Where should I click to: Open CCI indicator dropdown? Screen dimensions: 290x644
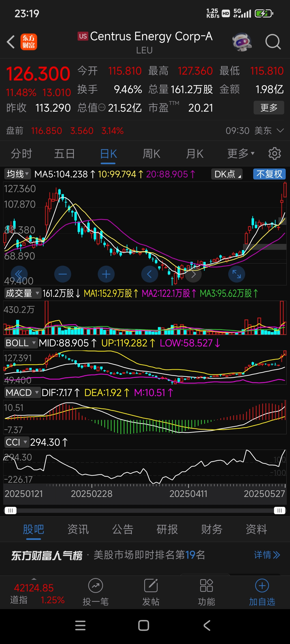click(17, 442)
